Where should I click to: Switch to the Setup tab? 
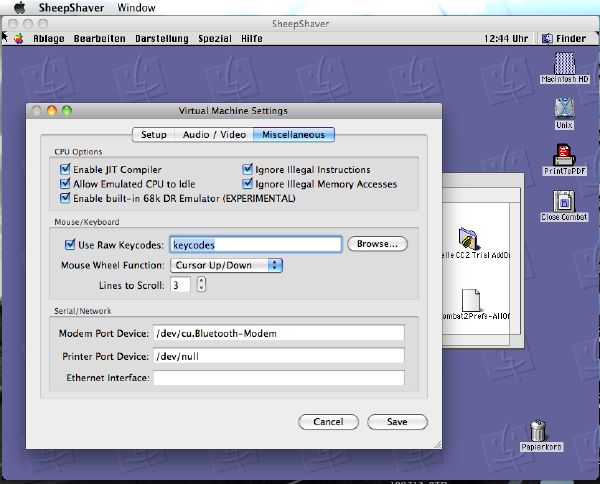coord(153,135)
